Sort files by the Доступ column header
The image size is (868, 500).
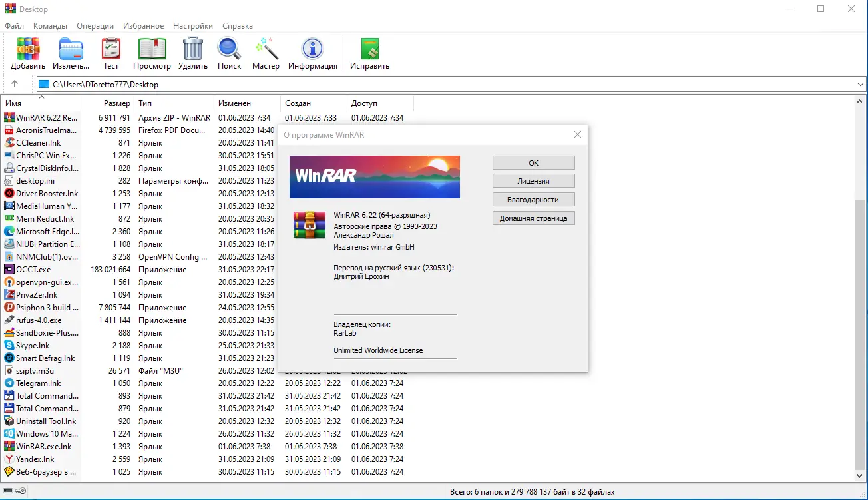point(380,103)
